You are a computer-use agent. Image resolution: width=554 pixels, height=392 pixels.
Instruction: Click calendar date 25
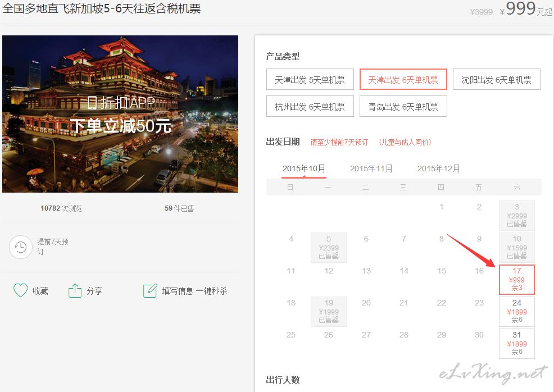coord(291,335)
